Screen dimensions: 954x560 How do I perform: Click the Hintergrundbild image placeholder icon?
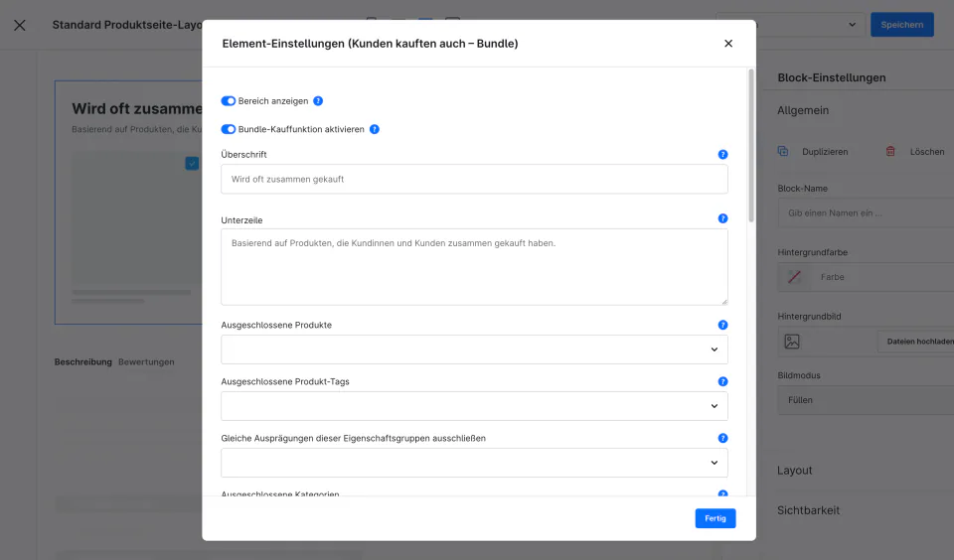point(792,342)
